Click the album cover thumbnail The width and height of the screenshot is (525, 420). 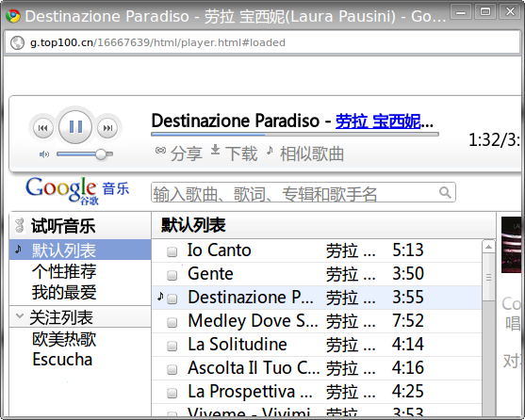click(x=511, y=245)
